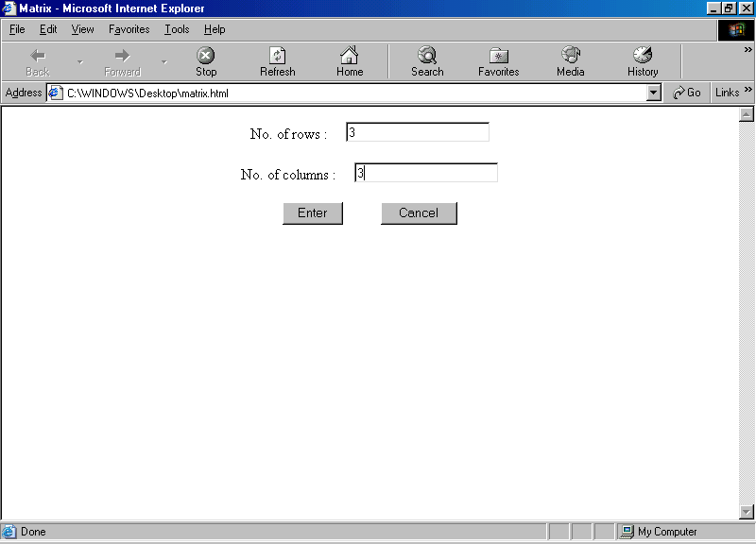Open the File menu
756x544 pixels.
coord(17,29)
